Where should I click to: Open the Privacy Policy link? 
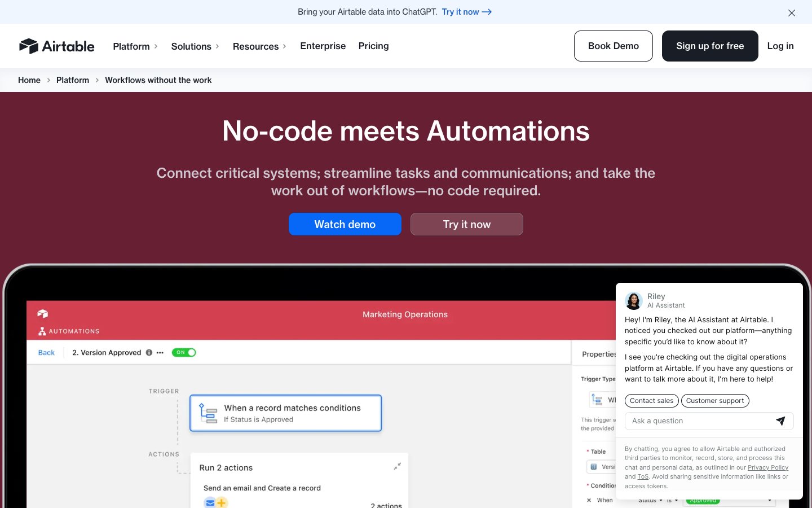pos(767,467)
